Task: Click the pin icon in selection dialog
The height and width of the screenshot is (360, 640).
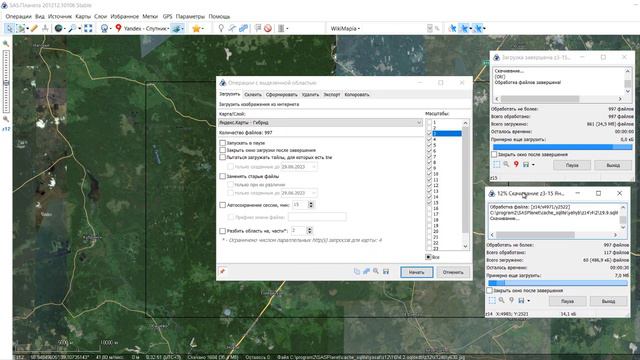Action: pos(222,271)
